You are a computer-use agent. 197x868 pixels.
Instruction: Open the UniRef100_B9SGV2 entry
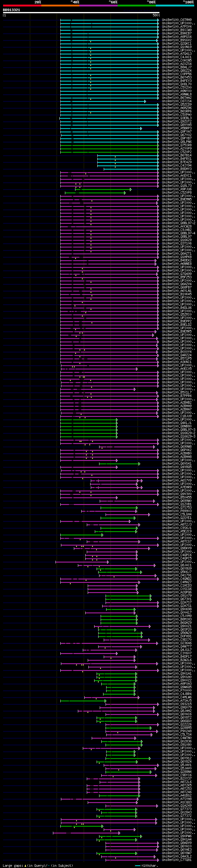pyautogui.click(x=177, y=40)
